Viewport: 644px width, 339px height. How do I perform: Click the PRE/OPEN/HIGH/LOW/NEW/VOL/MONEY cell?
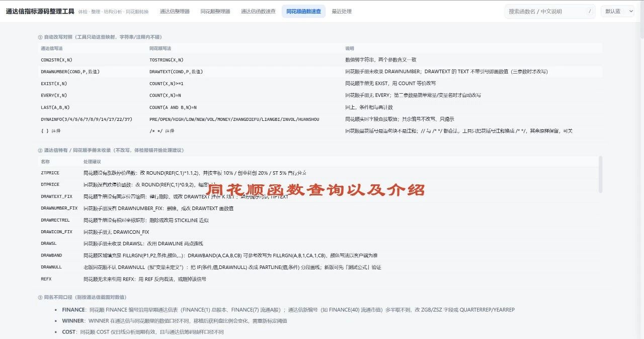(234, 119)
